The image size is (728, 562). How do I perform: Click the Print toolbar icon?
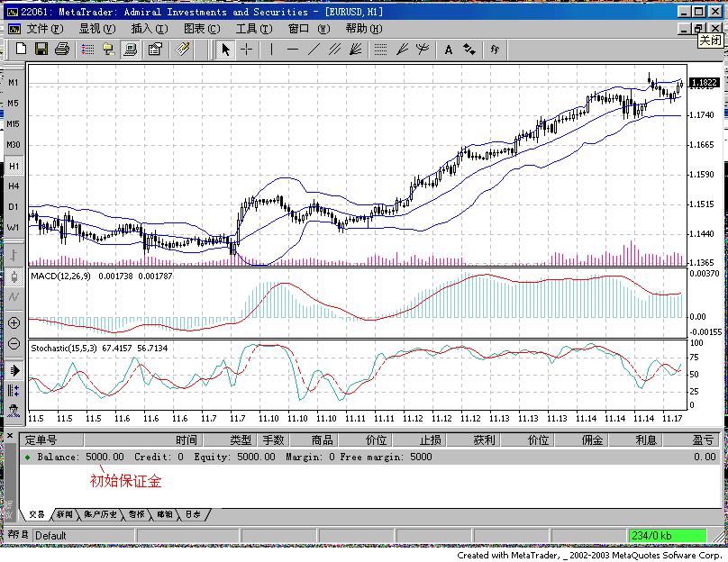tap(61, 50)
